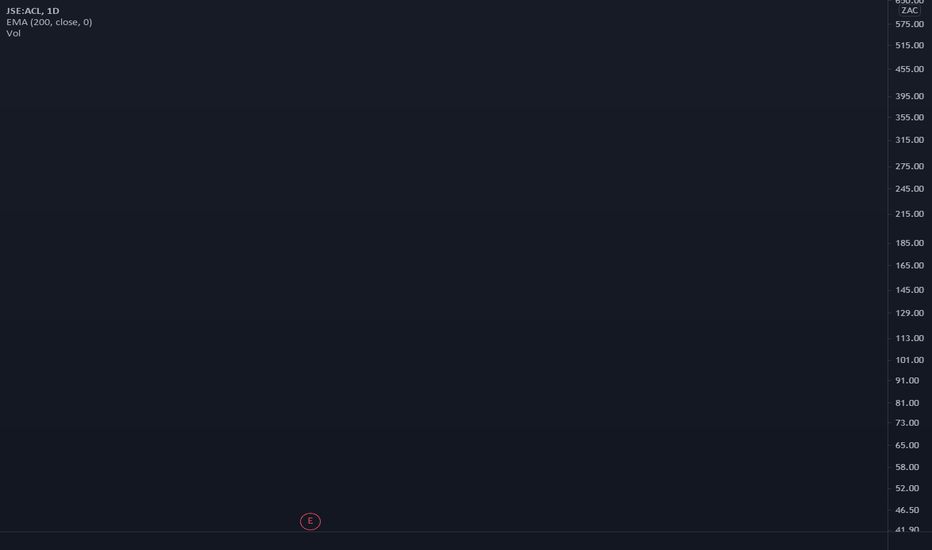
Task: Select the EMA (200, close, 0) legend
Action: (x=49, y=22)
